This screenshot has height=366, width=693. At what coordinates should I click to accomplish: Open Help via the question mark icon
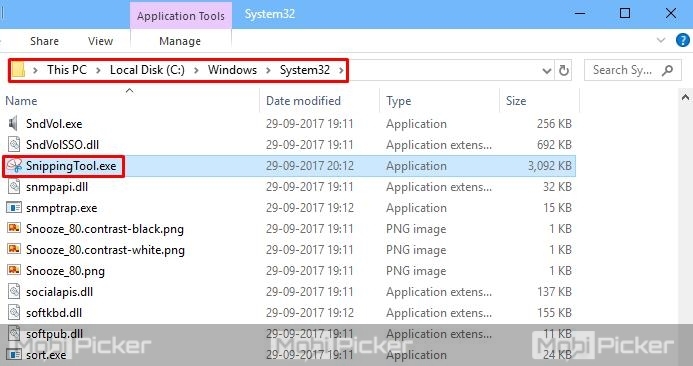(x=682, y=40)
